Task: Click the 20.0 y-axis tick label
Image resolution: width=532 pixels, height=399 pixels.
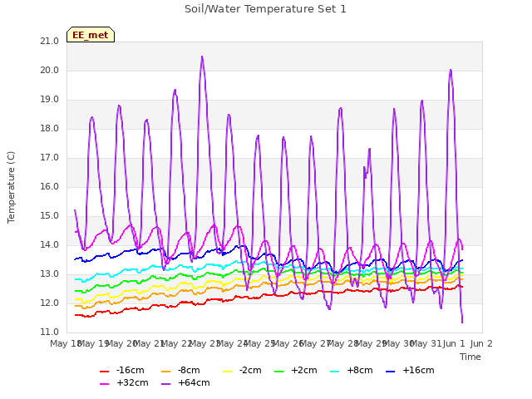Action: pyautogui.click(x=50, y=70)
